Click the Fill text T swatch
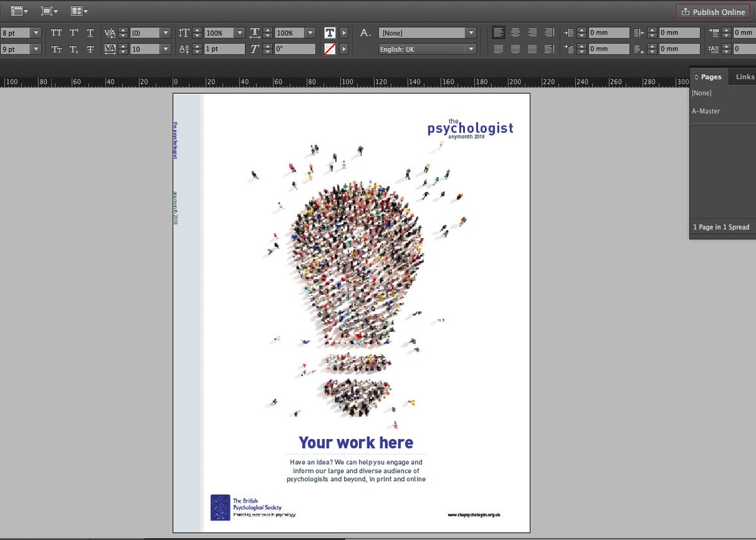Screen dimensions: 756x540 pos(329,33)
